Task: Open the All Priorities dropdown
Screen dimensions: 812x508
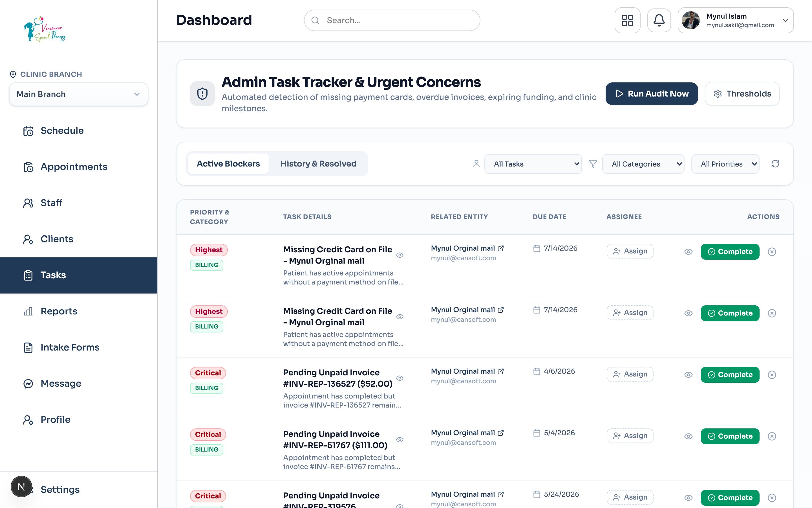Action: (x=725, y=164)
